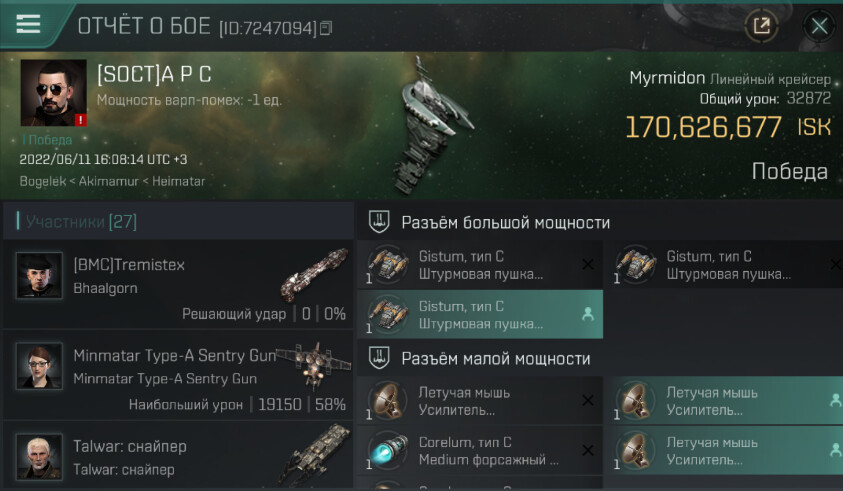Open the [SOCT]A P C pilot portrait
Viewport: 843px width, 491px height.
(x=53, y=92)
